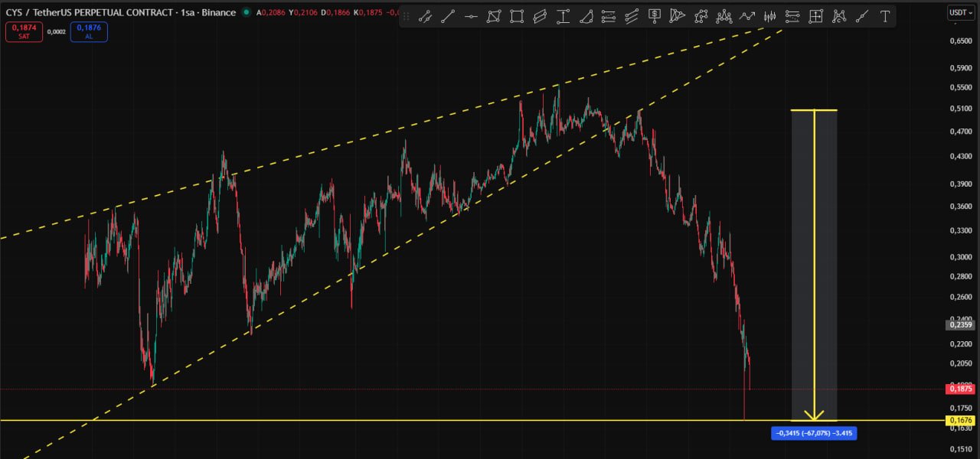980x459 pixels.
Task: Grab the drawing toolbar drag handle
Action: 407,16
